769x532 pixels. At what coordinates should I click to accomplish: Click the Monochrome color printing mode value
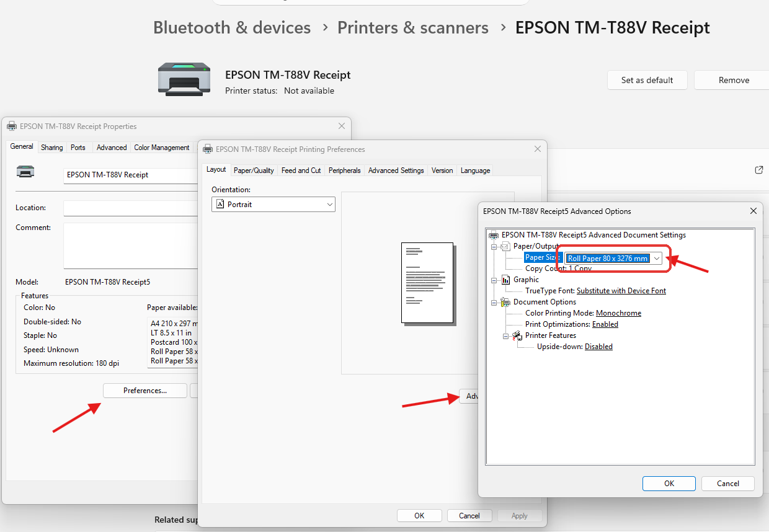click(x=618, y=313)
